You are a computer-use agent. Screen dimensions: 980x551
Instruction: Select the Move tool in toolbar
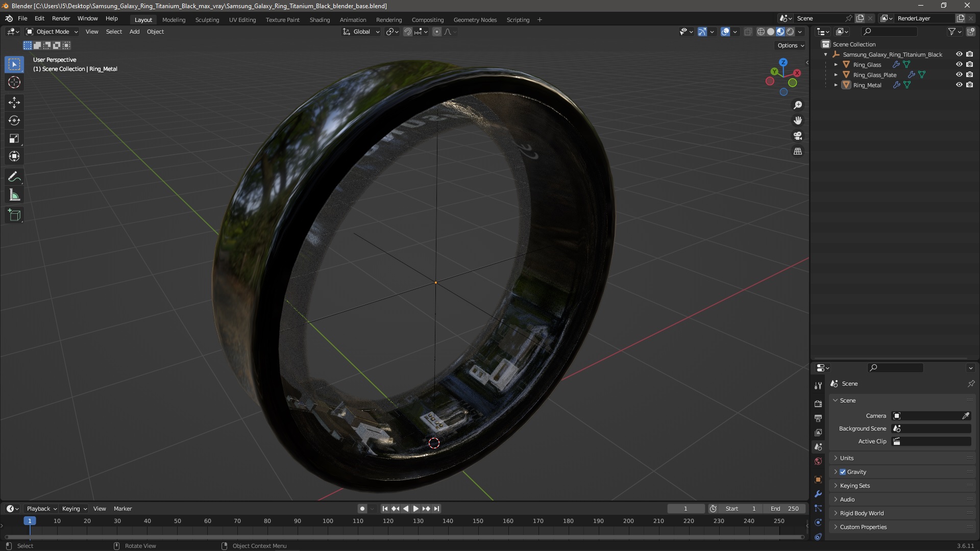14,103
